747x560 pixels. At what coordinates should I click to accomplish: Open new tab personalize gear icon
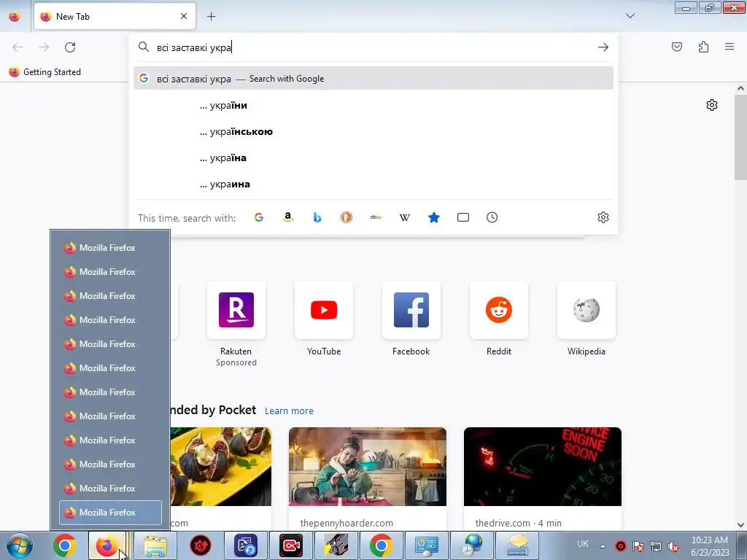(x=712, y=105)
